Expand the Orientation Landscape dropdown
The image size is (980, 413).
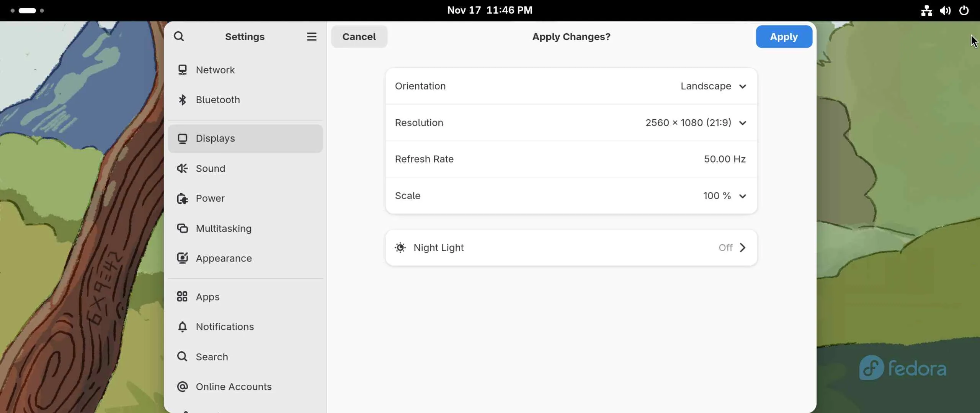(x=713, y=86)
